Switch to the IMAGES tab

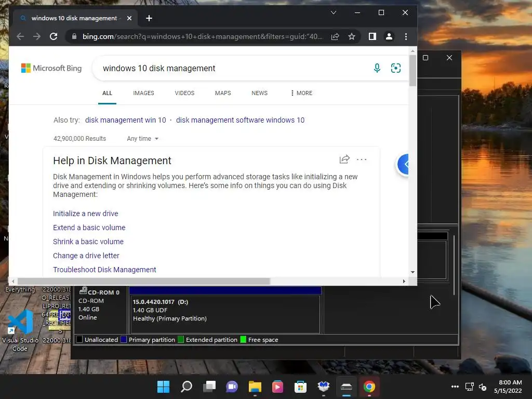click(x=143, y=93)
